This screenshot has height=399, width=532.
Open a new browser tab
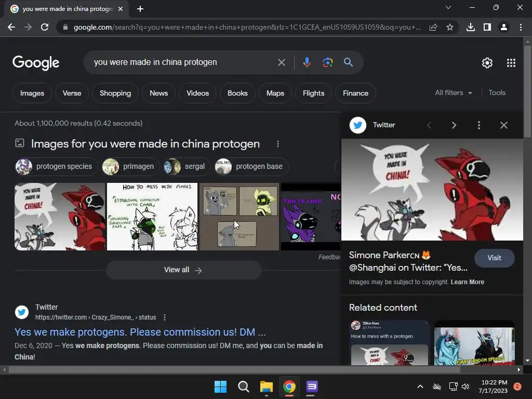140,9
